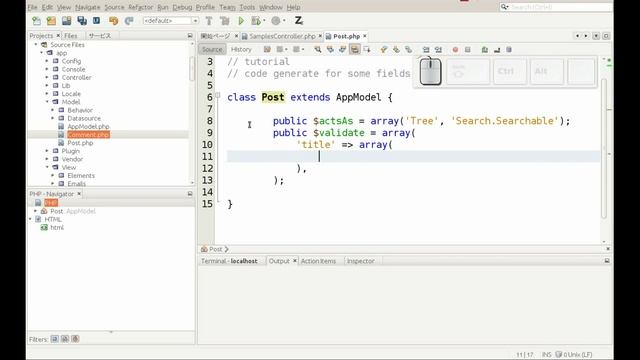640x360 pixels.
Task: Click the Last Edit icon beside History
Action: click(x=267, y=49)
